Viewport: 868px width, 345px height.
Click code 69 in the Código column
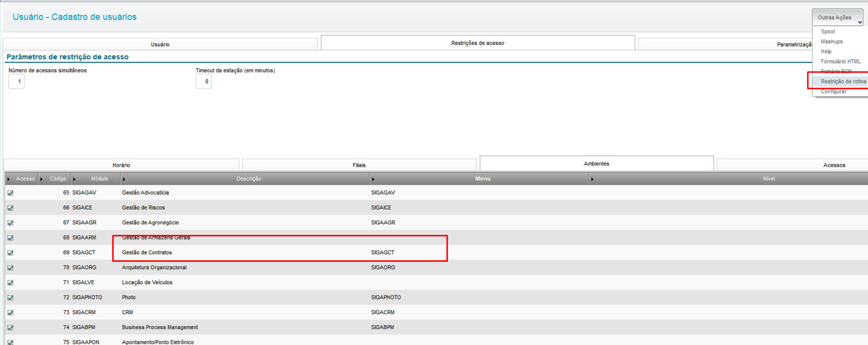point(66,253)
